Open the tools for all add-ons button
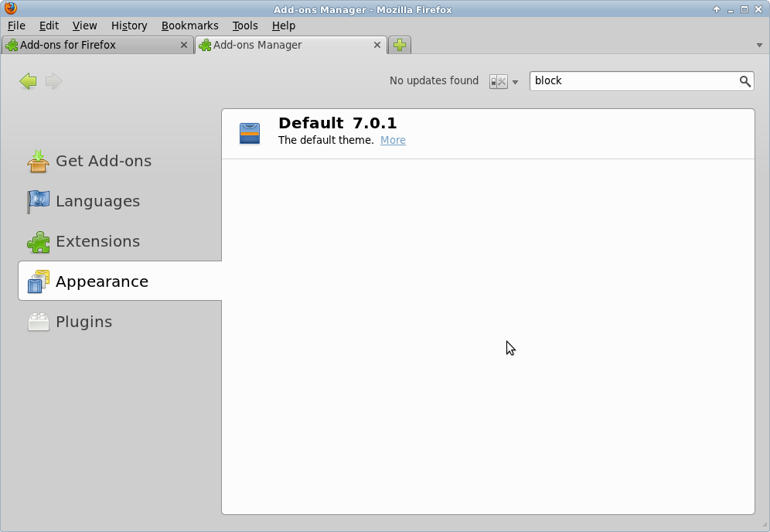 pyautogui.click(x=499, y=81)
